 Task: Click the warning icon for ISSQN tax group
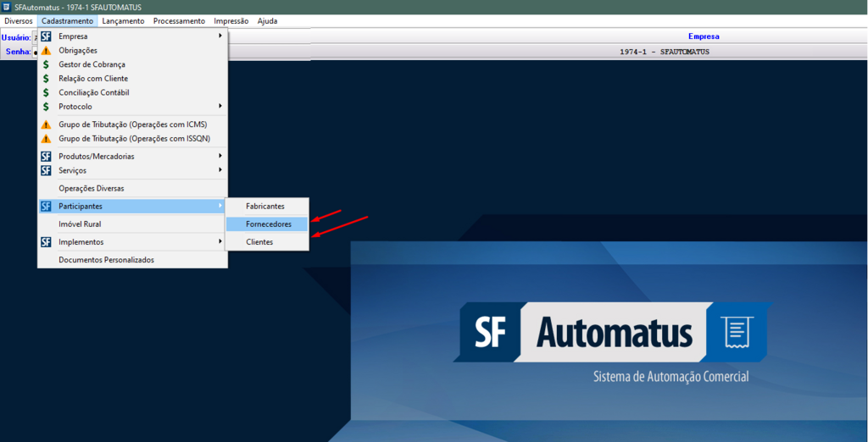pos(47,138)
